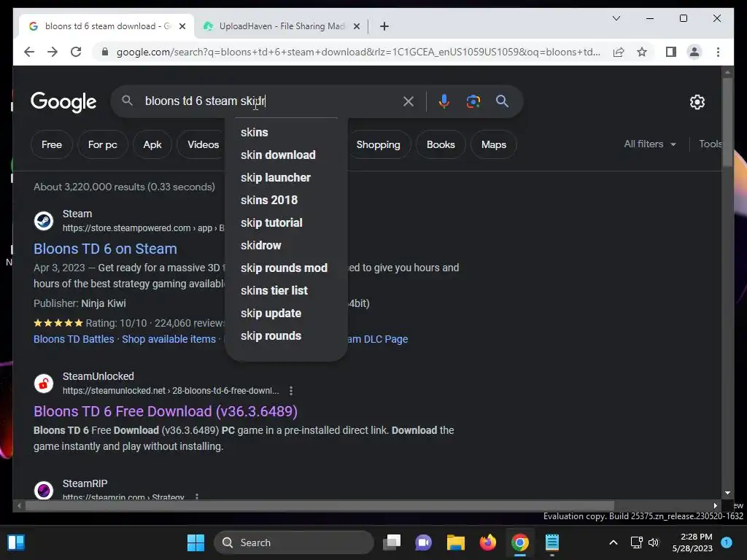The image size is (747, 560).
Task: Apply the For pc filter chip
Action: (x=102, y=145)
